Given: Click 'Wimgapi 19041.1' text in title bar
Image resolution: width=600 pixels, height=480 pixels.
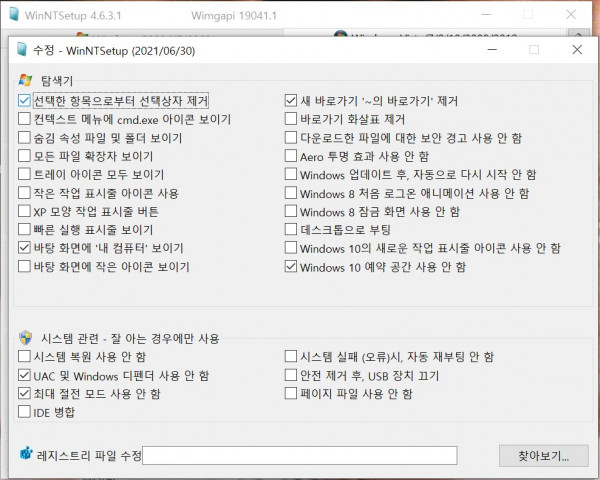Looking at the screenshot, I should pyautogui.click(x=234, y=16).
